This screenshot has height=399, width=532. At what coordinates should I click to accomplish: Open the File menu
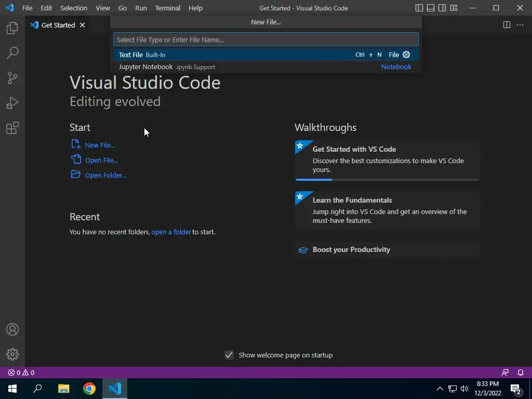click(x=27, y=8)
